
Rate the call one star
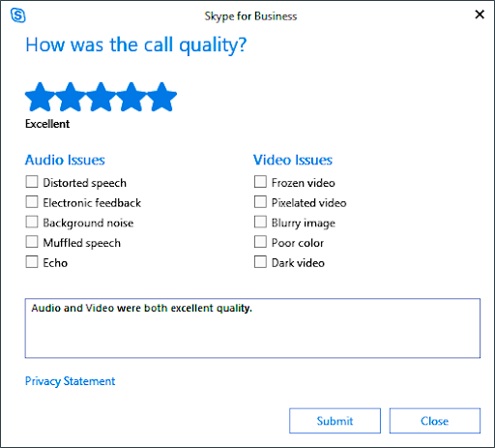40,97
